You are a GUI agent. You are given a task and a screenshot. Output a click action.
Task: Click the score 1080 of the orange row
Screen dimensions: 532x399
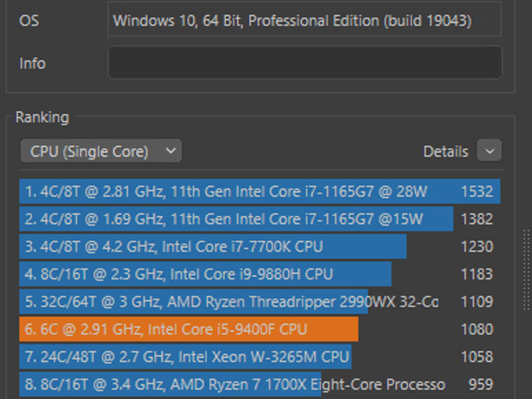(x=477, y=329)
